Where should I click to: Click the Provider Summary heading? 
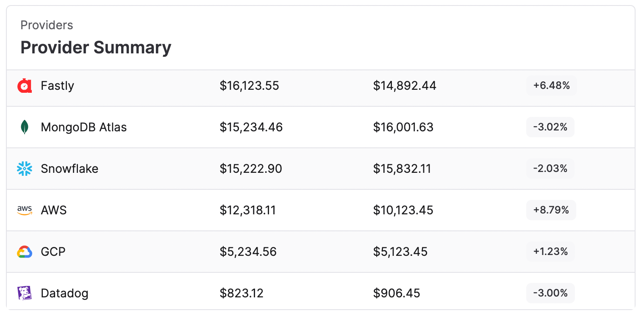(96, 47)
